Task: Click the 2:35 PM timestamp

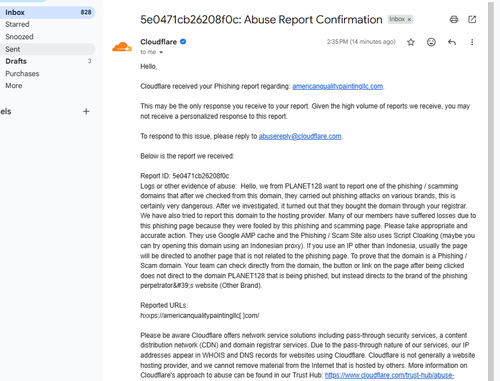Action: [361, 42]
